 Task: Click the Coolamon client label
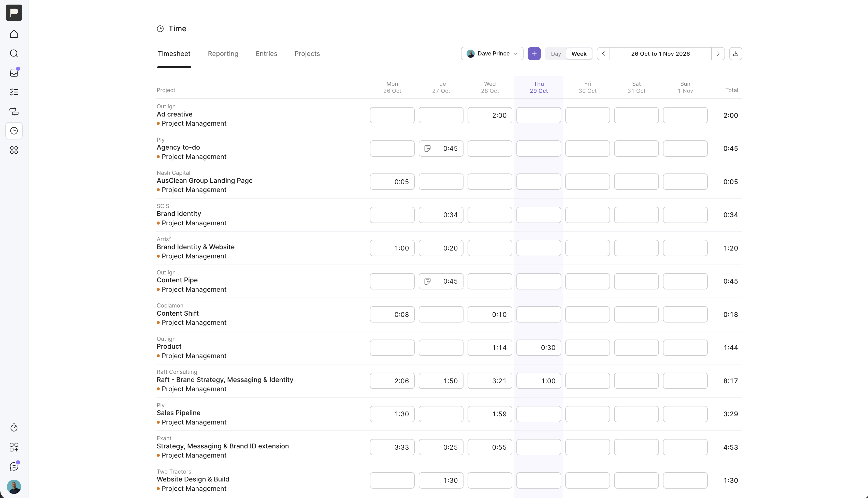click(x=170, y=305)
